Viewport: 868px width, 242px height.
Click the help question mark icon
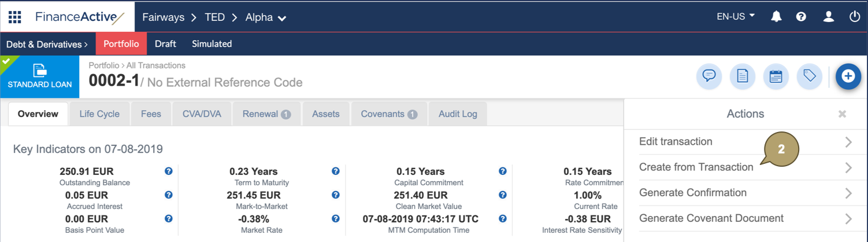(801, 17)
